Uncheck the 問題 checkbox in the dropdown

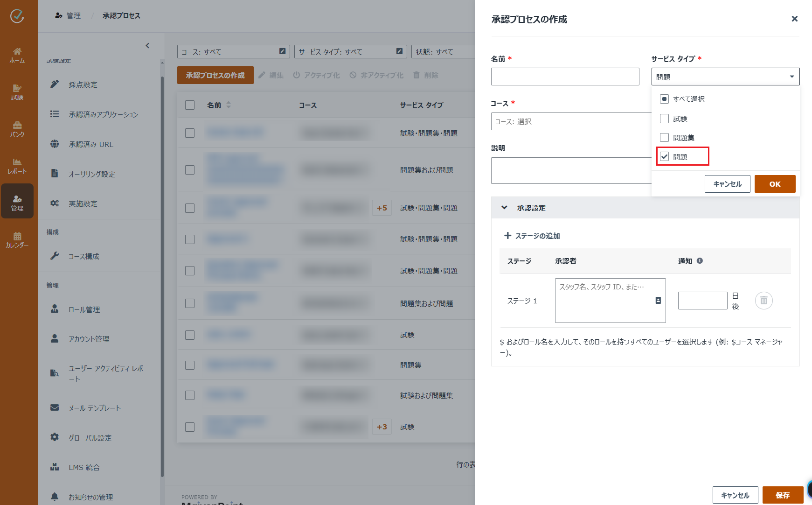point(664,157)
